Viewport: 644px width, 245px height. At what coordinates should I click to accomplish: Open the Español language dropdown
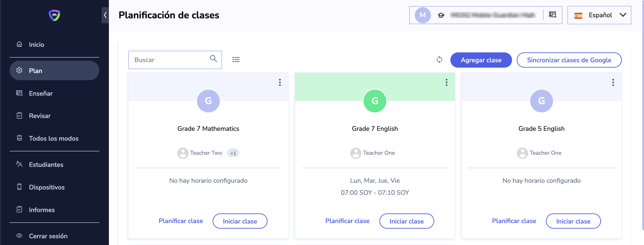(x=599, y=15)
